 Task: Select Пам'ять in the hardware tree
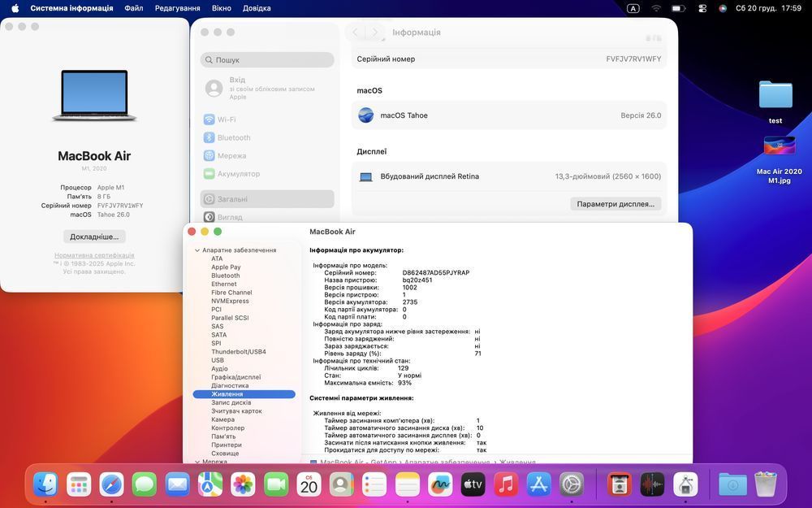tap(223, 436)
